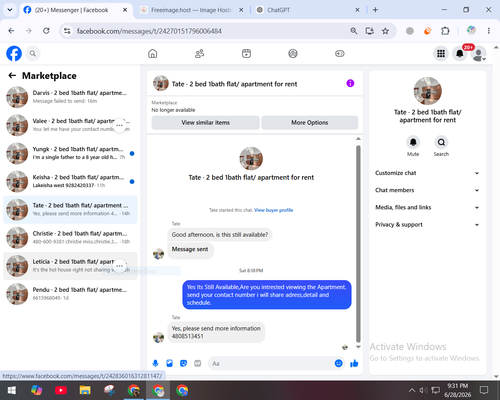
Task: Click the chat scrollbar down arrow
Action: click(358, 347)
